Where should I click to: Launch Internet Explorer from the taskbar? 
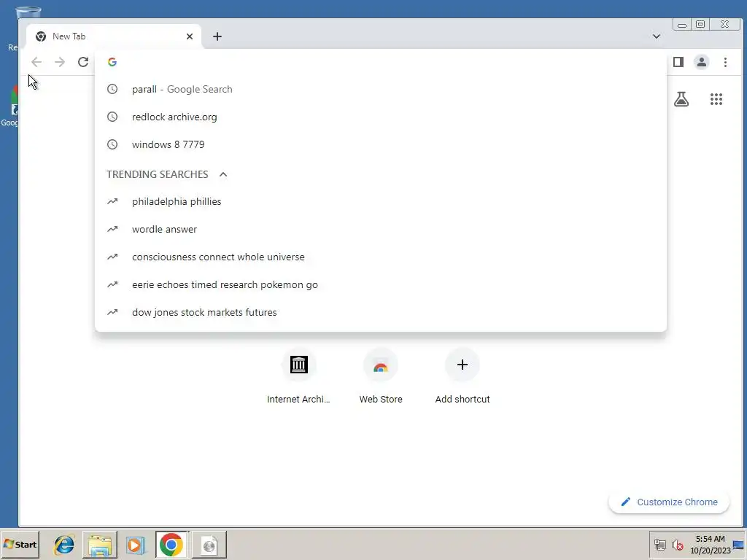(64, 544)
